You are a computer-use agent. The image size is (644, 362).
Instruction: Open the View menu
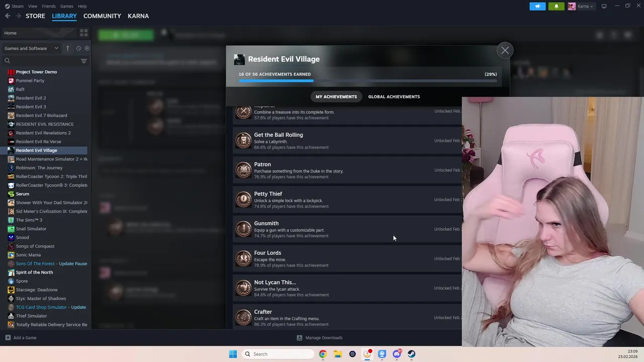click(33, 6)
